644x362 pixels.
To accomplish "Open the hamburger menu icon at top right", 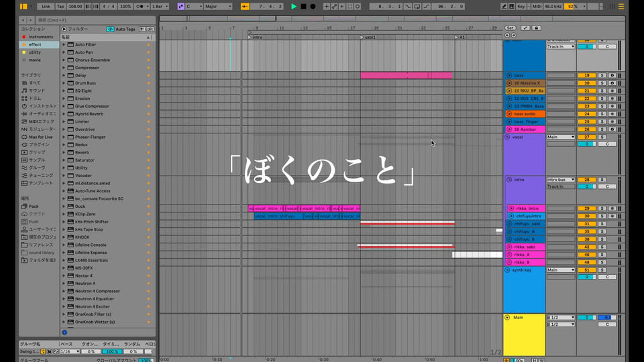I will point(621,6).
